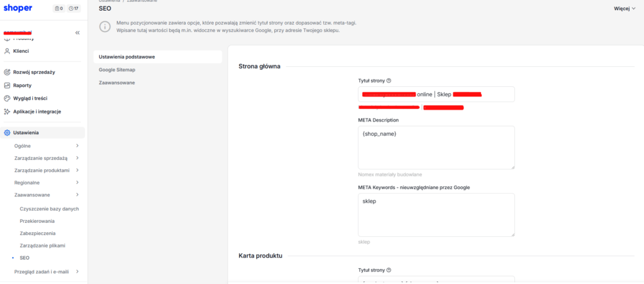Open Przekierowania settings
This screenshot has width=644, height=284.
(x=37, y=221)
